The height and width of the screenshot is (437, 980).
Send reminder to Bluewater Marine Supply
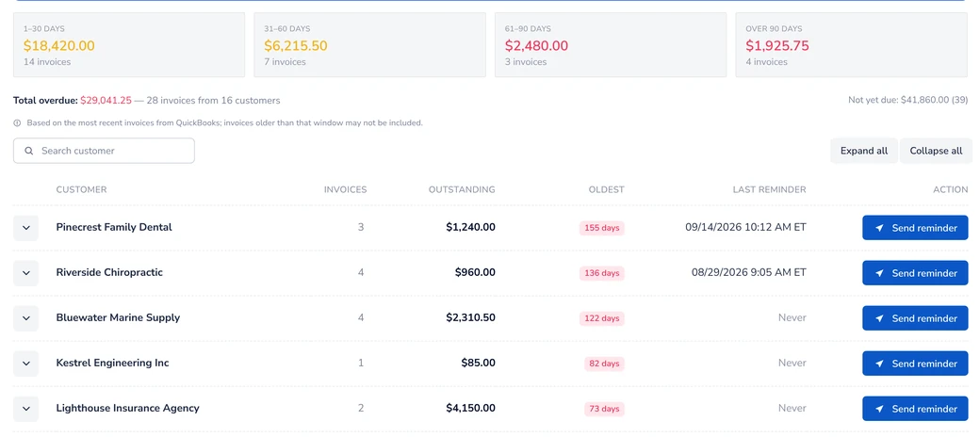915,318
